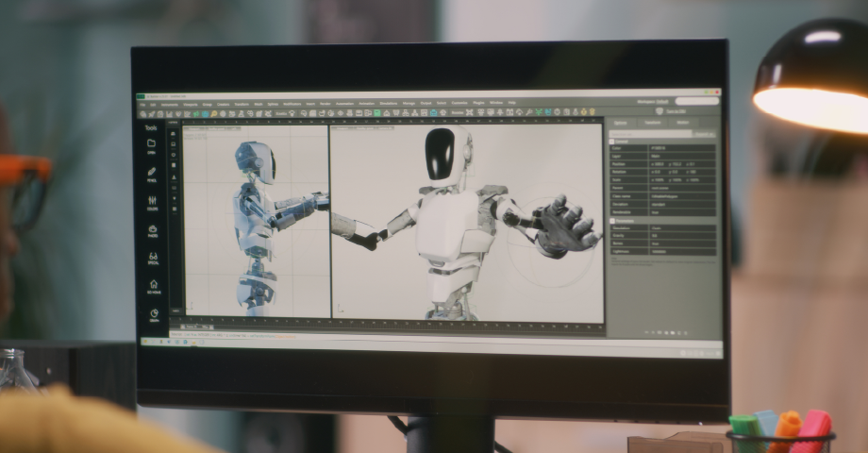Select the Pencil tool in Tools
Viewport: 868px width, 453px height.
[x=152, y=175]
